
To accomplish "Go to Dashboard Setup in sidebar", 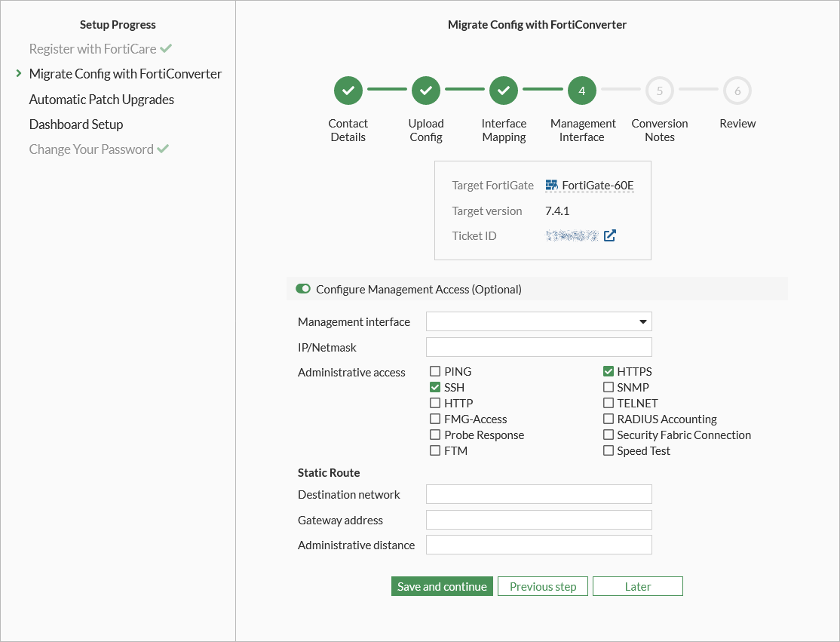I will (x=75, y=124).
